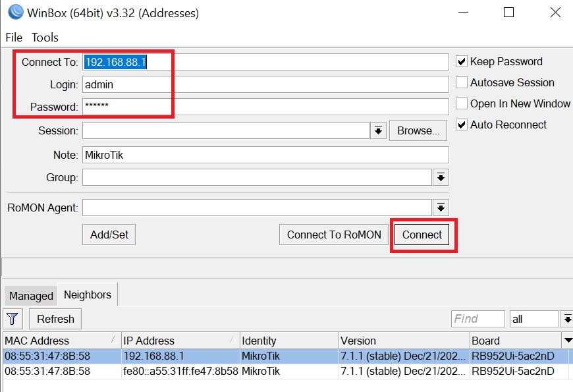Expand the Group dropdown arrow
Image resolution: width=573 pixels, height=392 pixels.
441,177
